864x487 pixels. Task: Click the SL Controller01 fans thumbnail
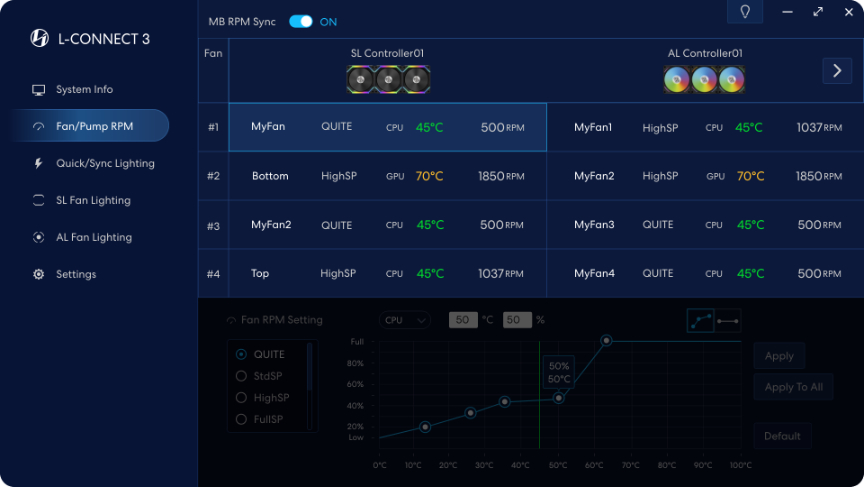click(388, 79)
